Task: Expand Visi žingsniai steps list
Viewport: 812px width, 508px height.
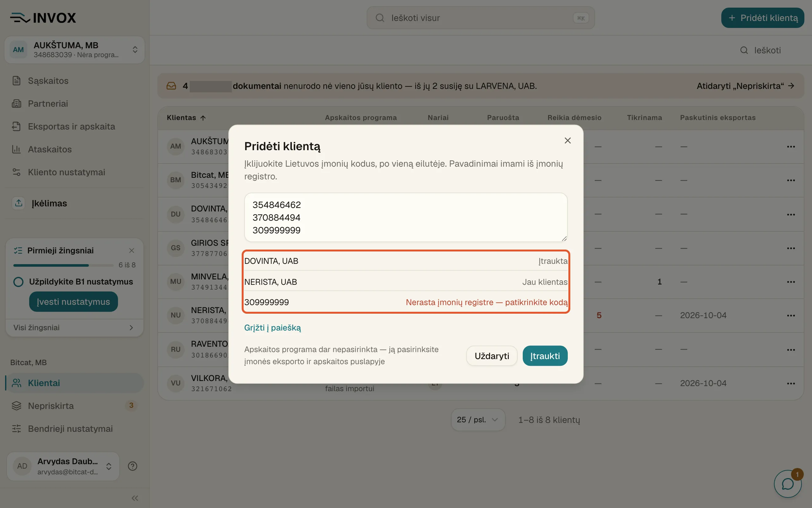Action: pos(75,328)
